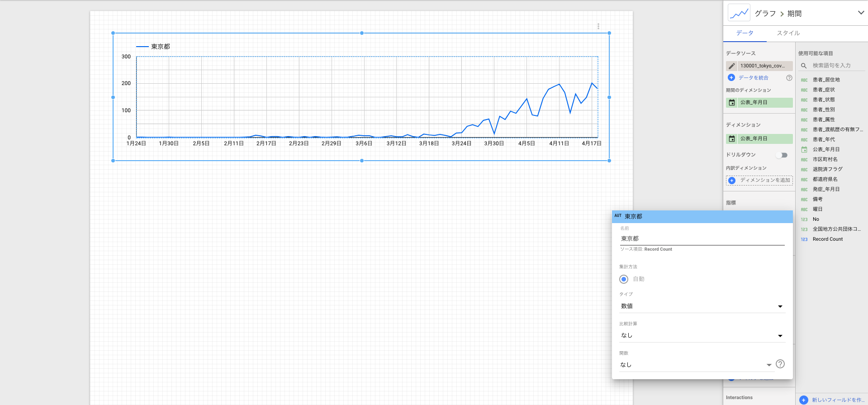The height and width of the screenshot is (405, 868).
Task: Switch to the データ tab
Action: click(x=745, y=33)
